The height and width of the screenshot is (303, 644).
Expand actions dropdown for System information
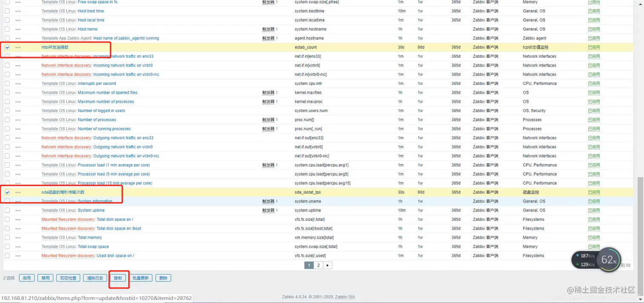point(18,202)
